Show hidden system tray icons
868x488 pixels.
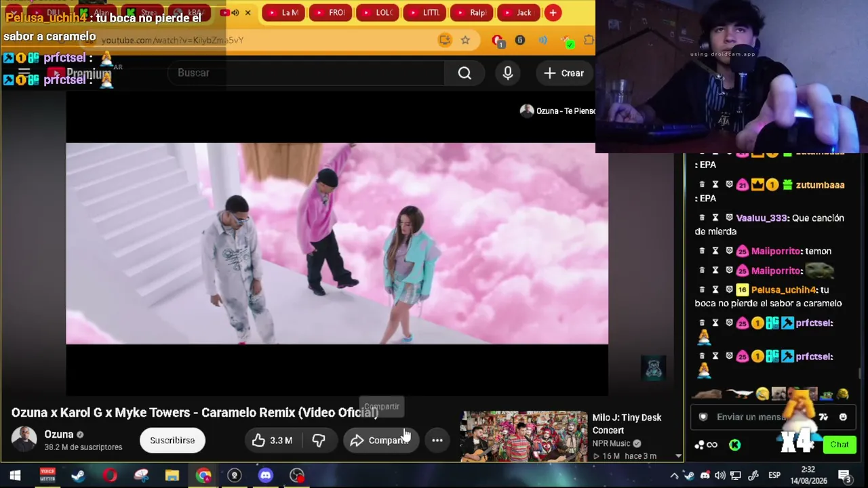[674, 475]
